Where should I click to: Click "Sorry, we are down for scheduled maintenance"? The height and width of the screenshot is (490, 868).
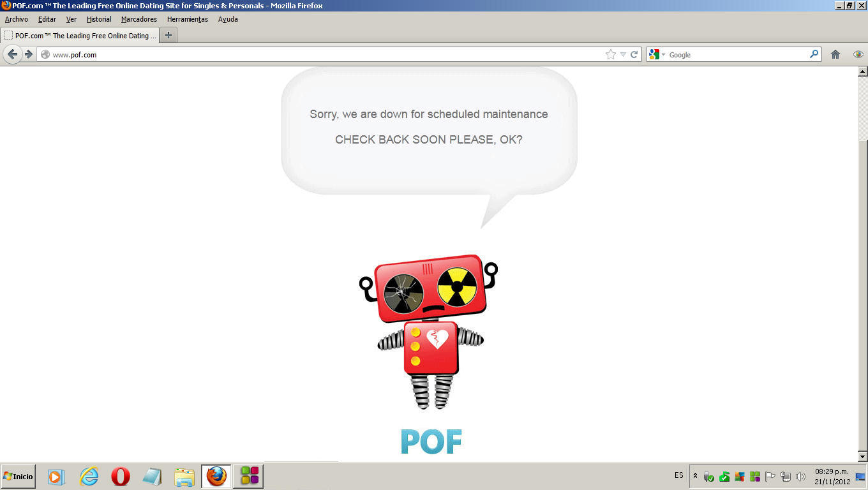(x=429, y=114)
